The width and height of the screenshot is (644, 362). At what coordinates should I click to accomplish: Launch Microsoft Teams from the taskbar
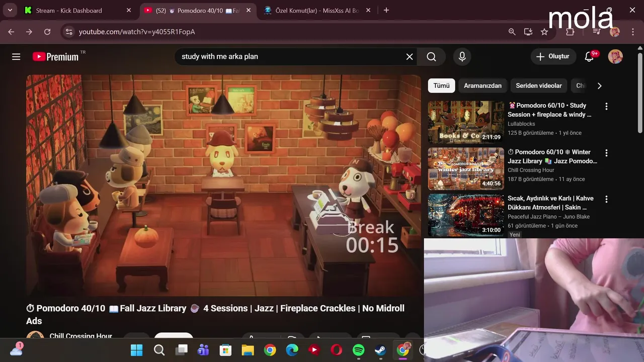[x=203, y=350]
